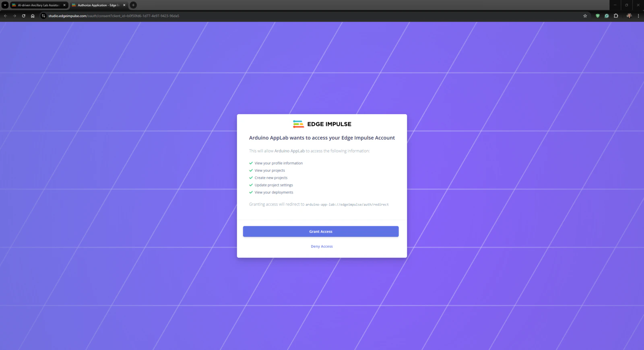The image size is (644, 350).
Task: Open the browser three-dot menu
Action: pos(638,16)
